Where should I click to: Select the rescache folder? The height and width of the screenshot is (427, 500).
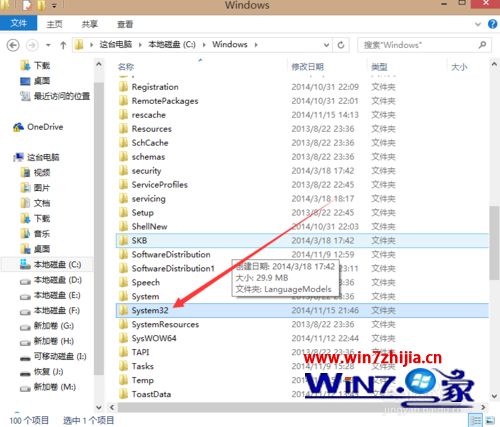click(x=149, y=115)
